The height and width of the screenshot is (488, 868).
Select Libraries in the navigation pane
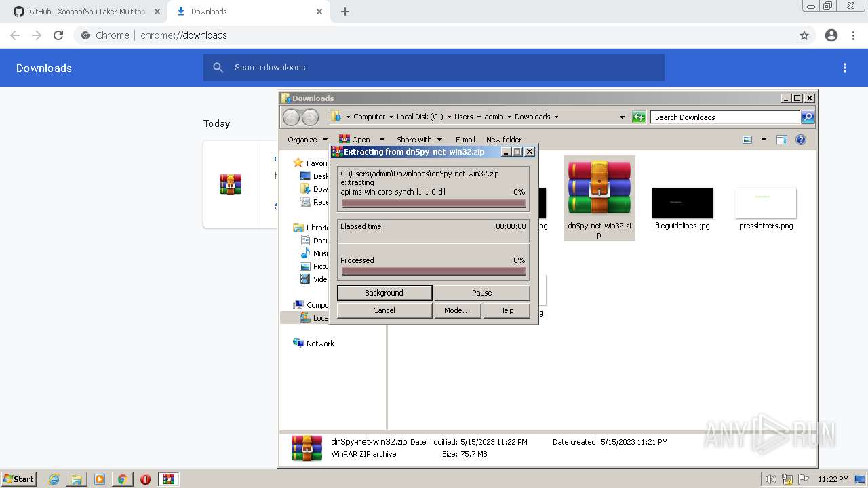coord(311,228)
